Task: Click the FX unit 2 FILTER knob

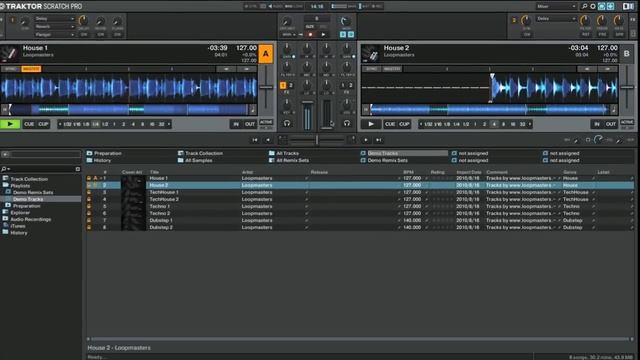Action: [x=585, y=20]
